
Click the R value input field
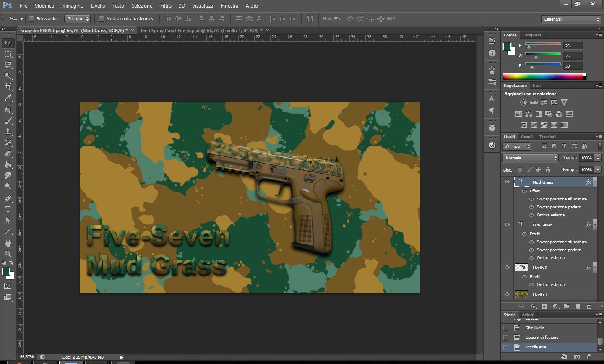click(573, 46)
